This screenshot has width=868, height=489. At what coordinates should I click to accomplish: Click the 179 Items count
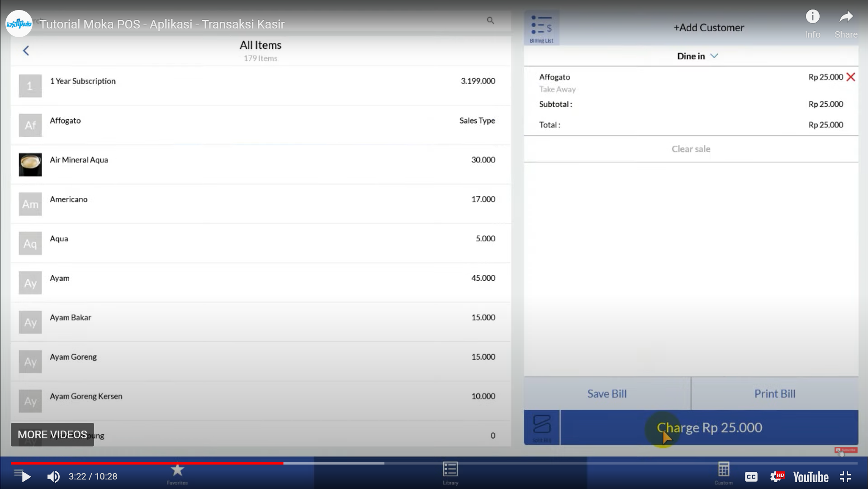261,58
